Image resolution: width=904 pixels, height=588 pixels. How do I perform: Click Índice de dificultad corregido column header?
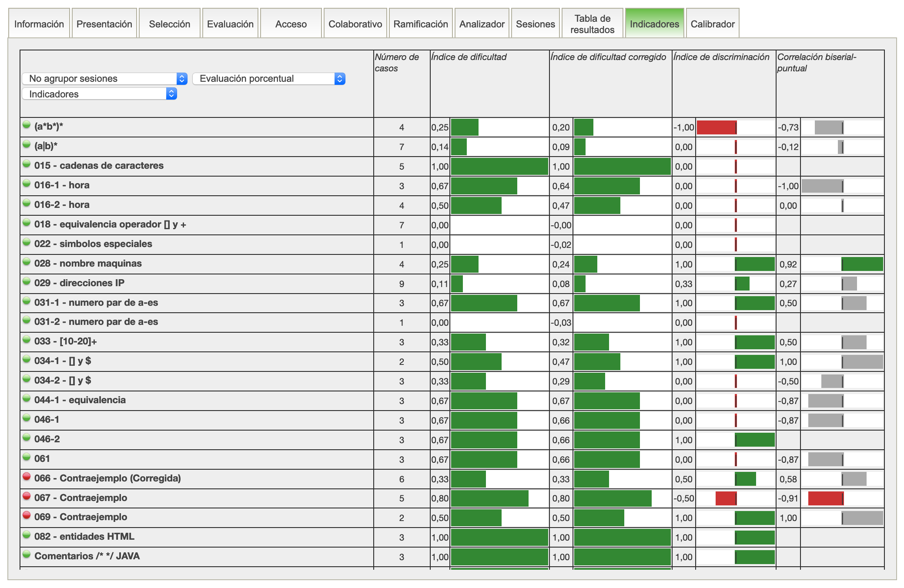pos(608,57)
